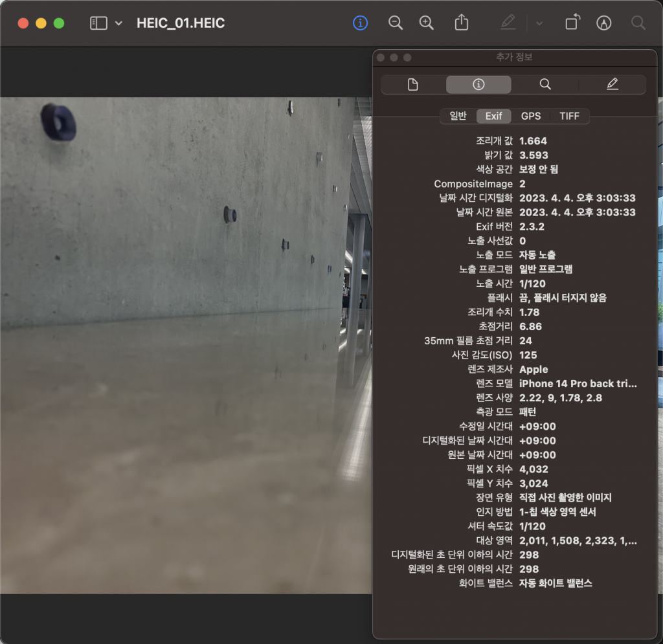
Task: Click the 조리개 수치 1.78 value
Action: [529, 312]
